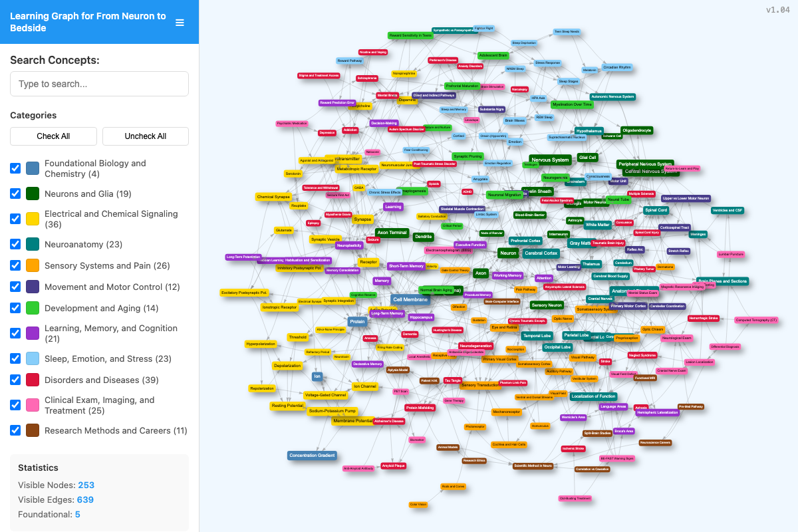
Task: Click the Spinal Cord node
Action: [656, 210]
